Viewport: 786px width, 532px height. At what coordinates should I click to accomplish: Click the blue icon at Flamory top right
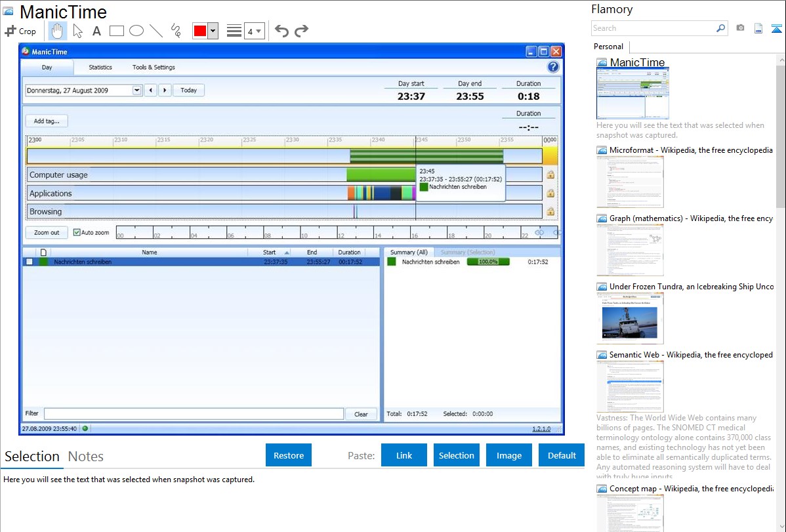(x=776, y=28)
